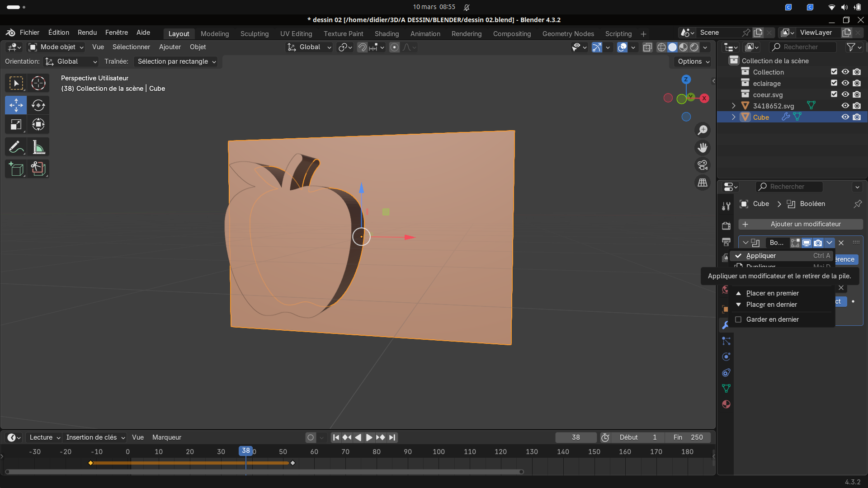Open the Sélection par rectangle dropdown
868x488 pixels.
176,61
